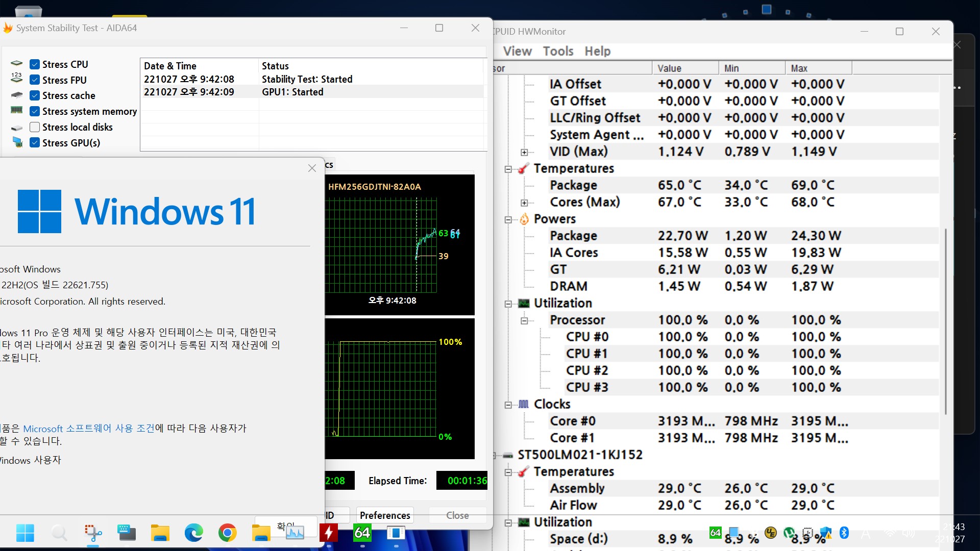The image size is (980, 551).
Task: Open HWMonitor Tools menu
Action: (x=558, y=51)
